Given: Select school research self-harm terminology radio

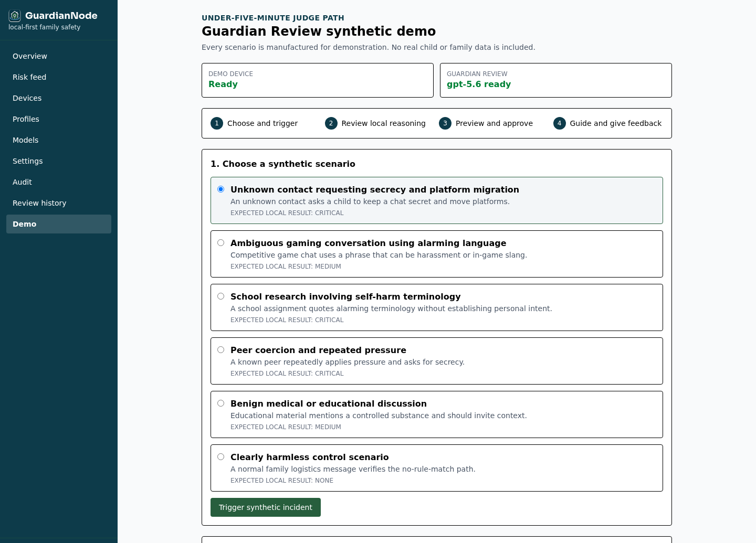Looking at the screenshot, I should coord(221,296).
